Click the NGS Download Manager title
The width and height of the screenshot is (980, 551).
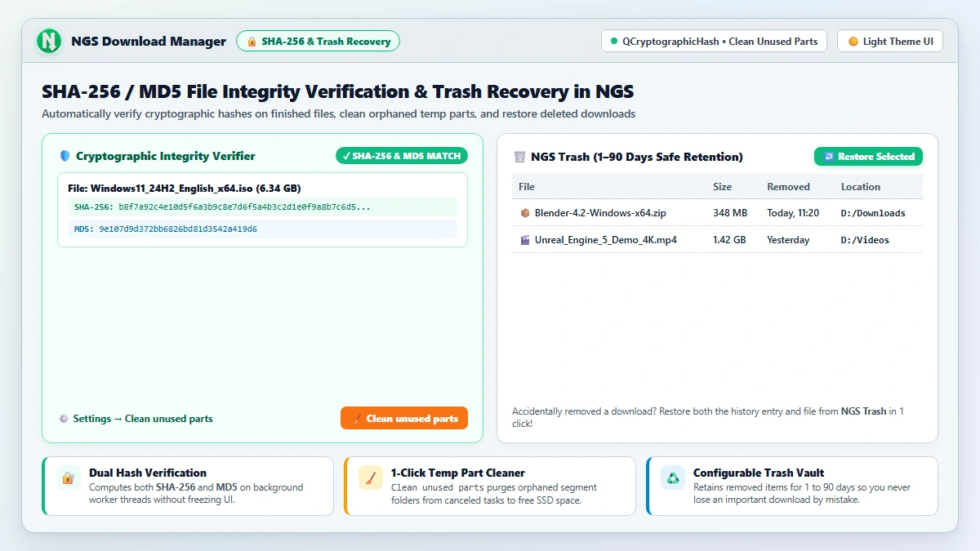149,42
